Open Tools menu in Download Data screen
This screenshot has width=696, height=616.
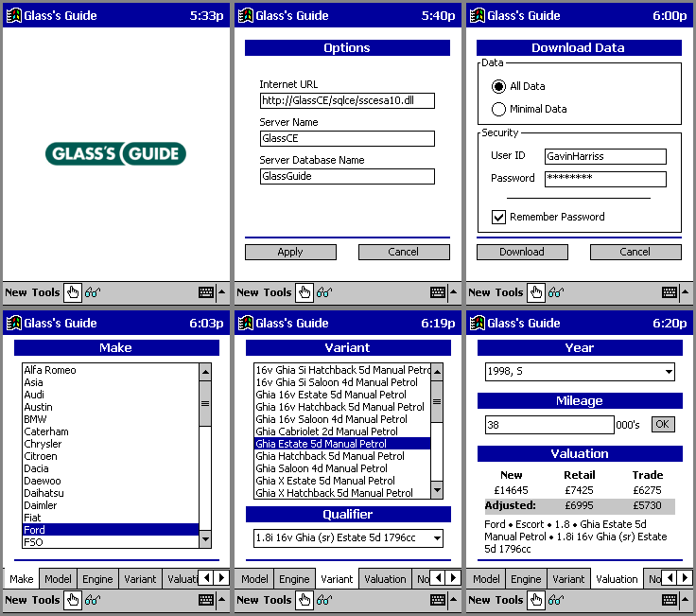coord(509,292)
